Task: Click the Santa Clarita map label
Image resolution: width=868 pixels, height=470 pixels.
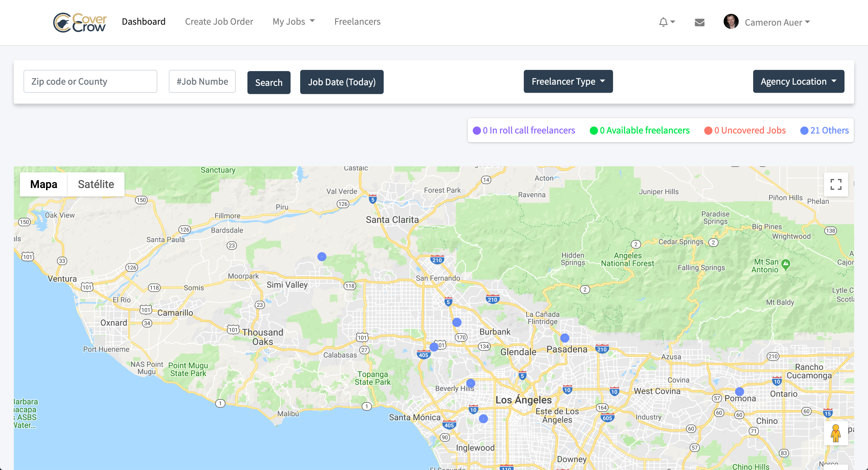Action: 392,220
